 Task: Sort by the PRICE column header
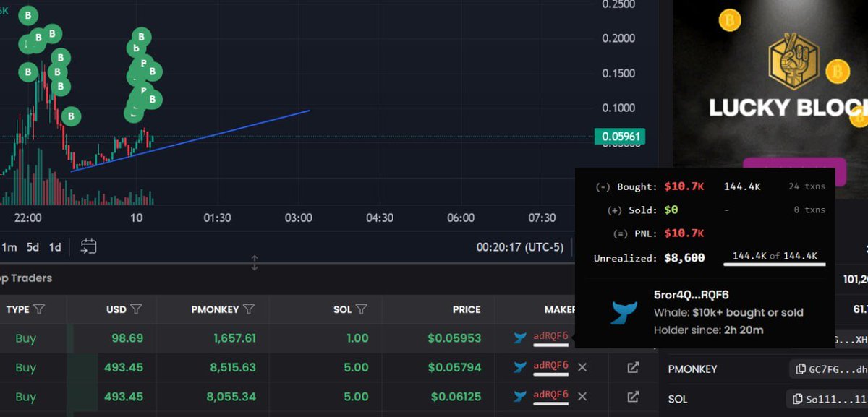[466, 309]
